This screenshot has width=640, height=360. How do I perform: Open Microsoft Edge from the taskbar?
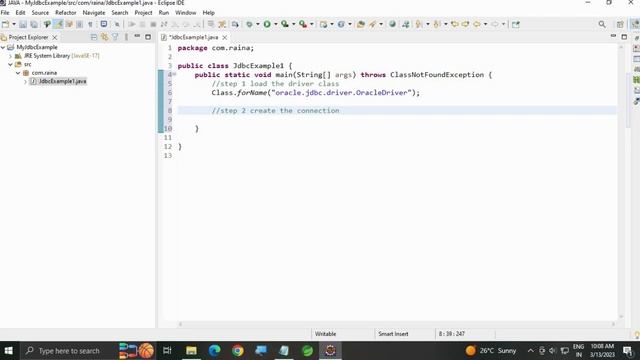[214, 351]
